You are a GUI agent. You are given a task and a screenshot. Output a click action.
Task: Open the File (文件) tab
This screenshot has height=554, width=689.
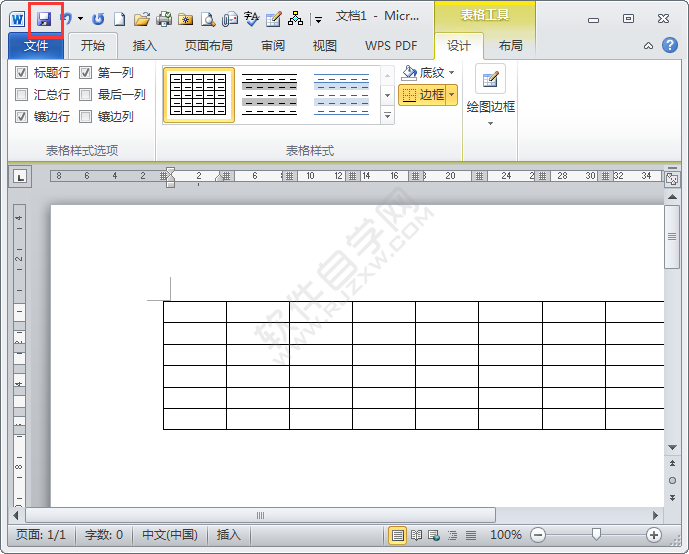click(36, 45)
